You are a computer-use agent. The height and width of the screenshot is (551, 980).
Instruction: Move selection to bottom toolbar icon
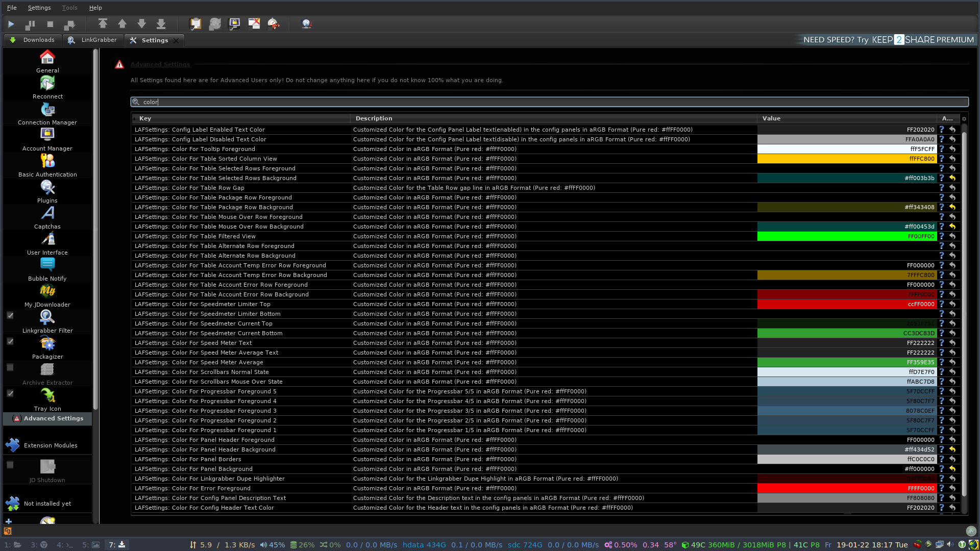click(161, 23)
